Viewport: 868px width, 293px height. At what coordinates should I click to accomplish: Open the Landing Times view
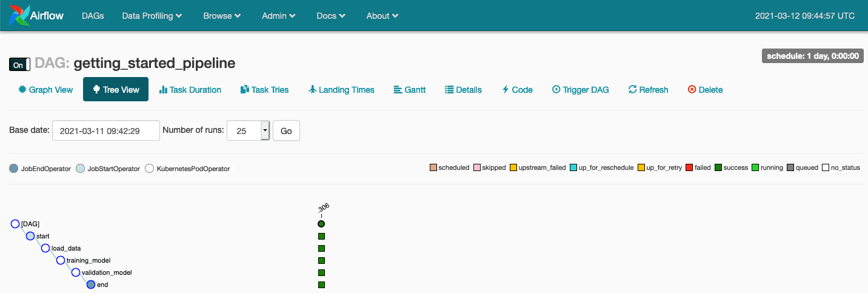341,90
